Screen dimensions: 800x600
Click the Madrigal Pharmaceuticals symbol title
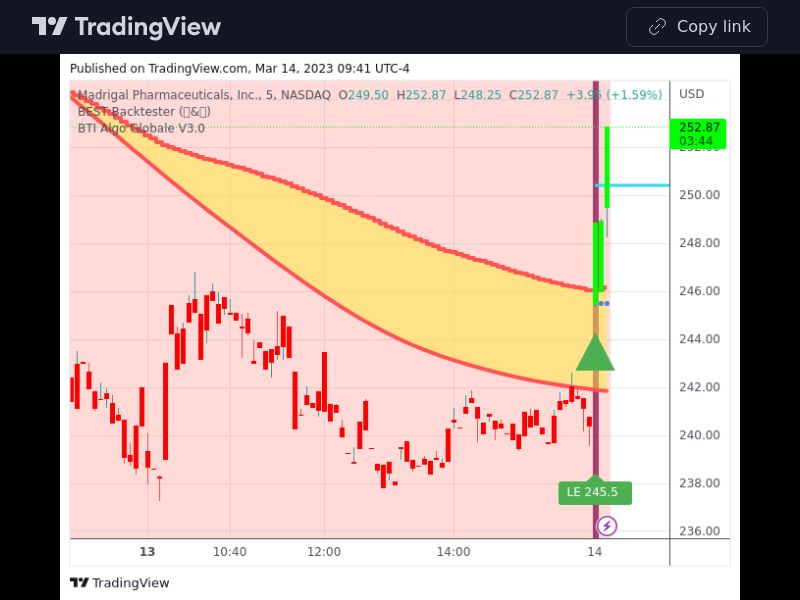tap(204, 95)
